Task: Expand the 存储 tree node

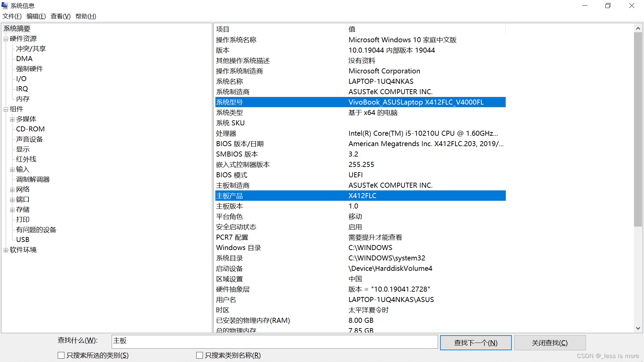Action: pos(12,210)
